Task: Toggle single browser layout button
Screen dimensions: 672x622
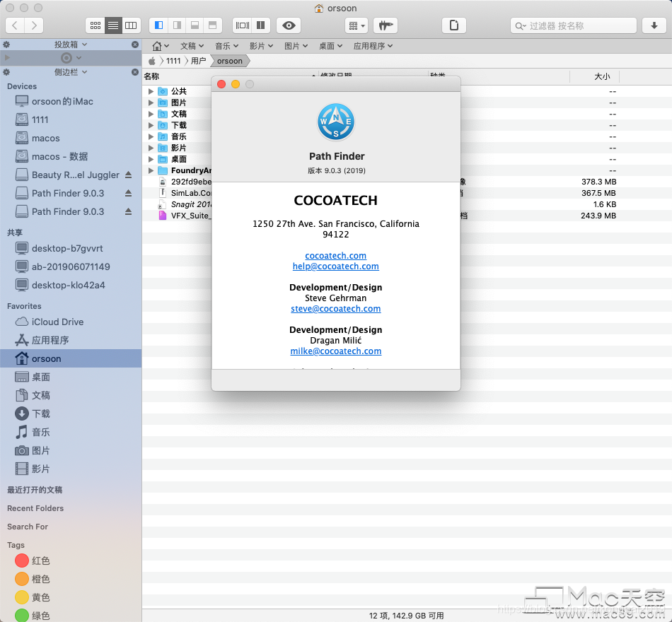Action: [242, 25]
